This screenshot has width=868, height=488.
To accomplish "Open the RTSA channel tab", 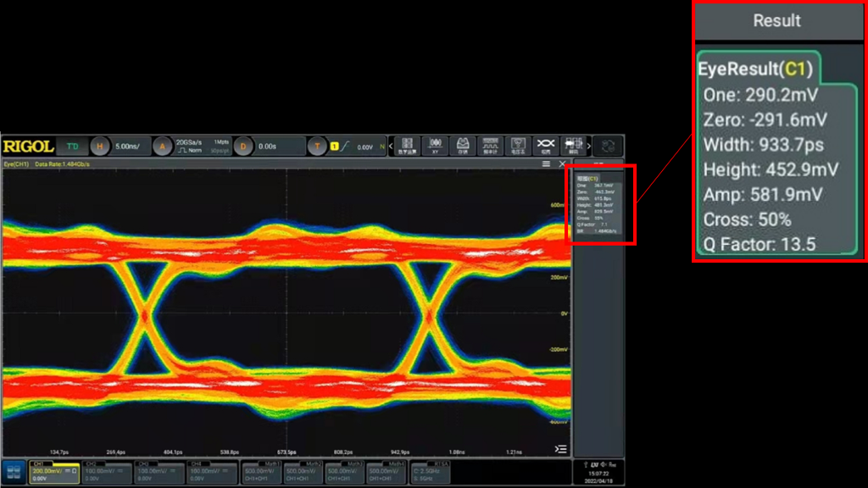I will click(x=431, y=473).
